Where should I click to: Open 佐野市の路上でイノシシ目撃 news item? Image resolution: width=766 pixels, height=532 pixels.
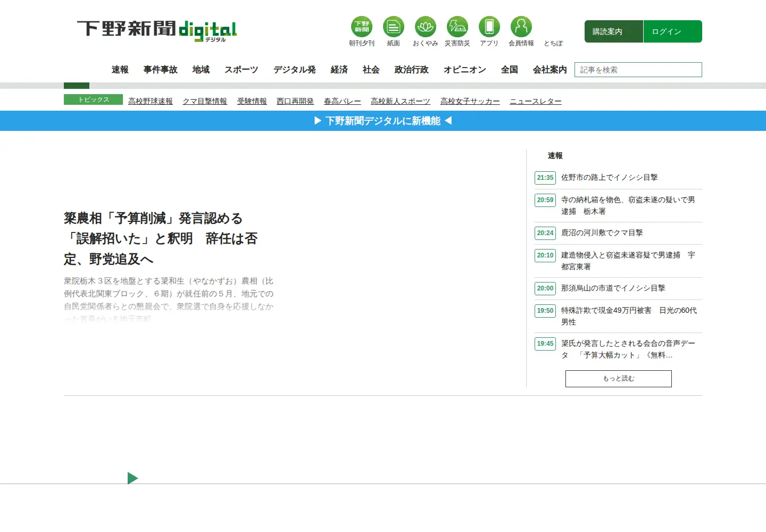tap(610, 178)
